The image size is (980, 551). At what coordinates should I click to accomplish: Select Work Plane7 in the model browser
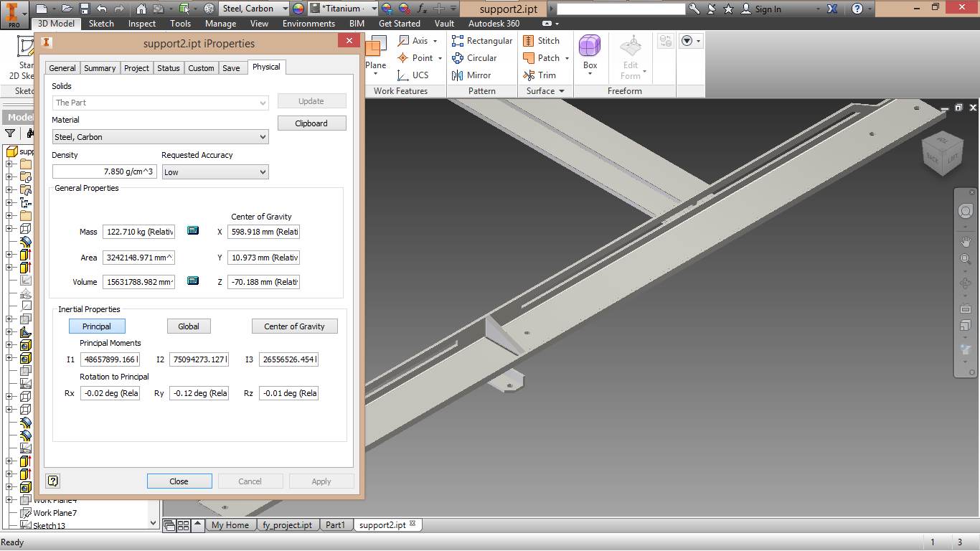pyautogui.click(x=55, y=513)
